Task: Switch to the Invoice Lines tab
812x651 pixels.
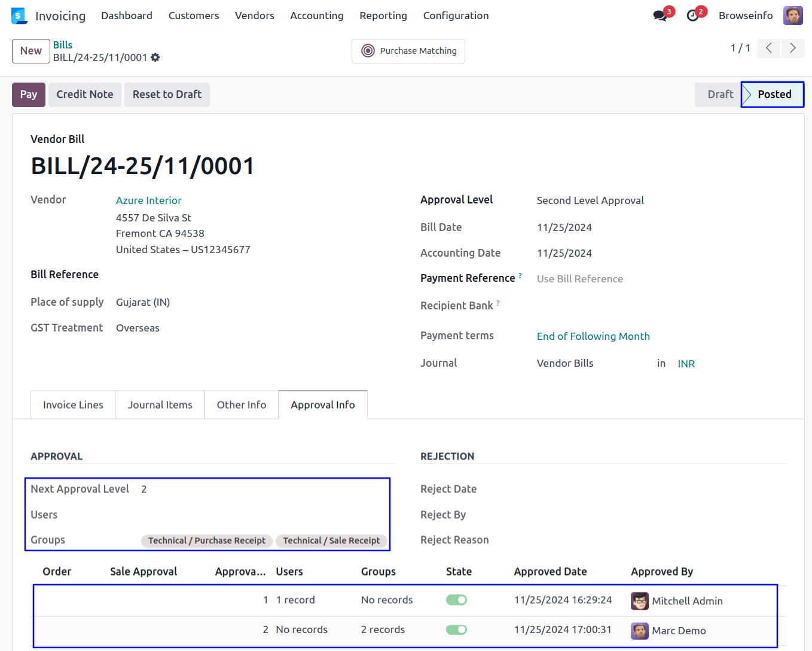Action: pyautogui.click(x=73, y=405)
